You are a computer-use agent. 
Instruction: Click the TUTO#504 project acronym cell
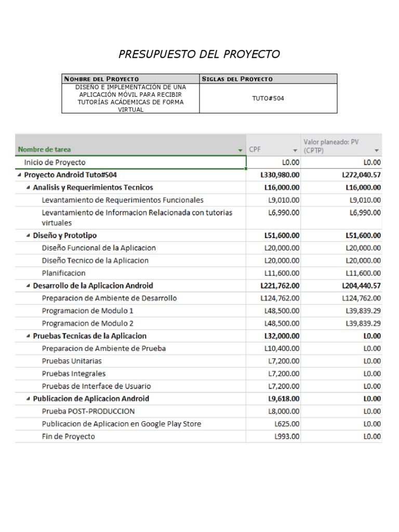269,98
